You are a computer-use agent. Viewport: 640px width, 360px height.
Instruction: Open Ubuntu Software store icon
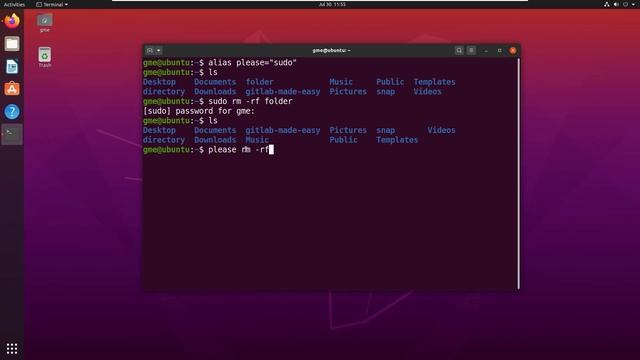click(x=12, y=89)
